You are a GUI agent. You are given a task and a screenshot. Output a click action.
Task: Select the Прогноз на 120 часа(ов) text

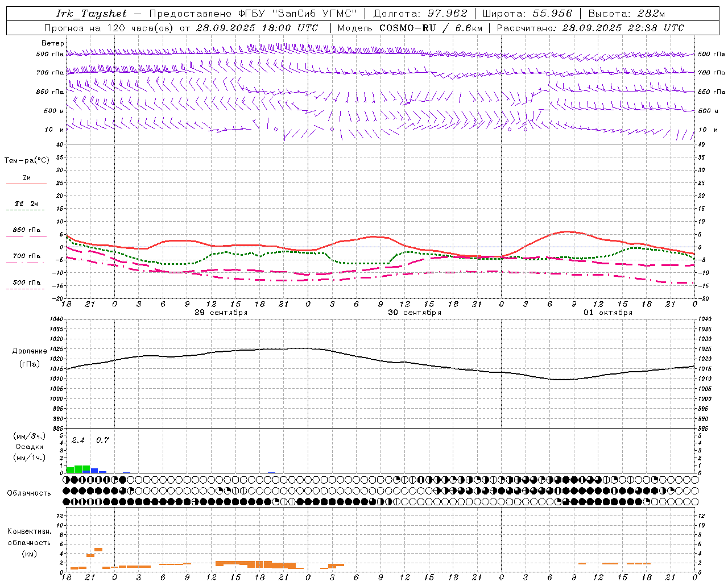(109, 28)
